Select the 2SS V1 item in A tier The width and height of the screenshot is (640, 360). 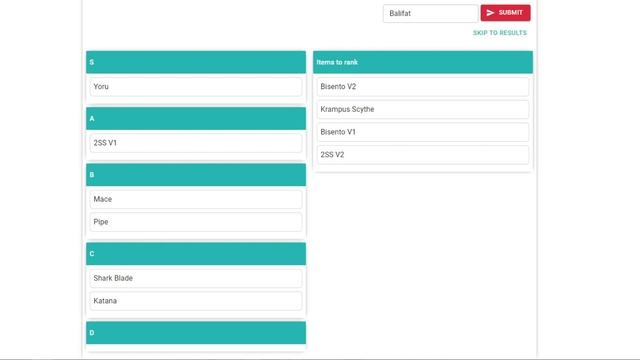click(x=196, y=143)
